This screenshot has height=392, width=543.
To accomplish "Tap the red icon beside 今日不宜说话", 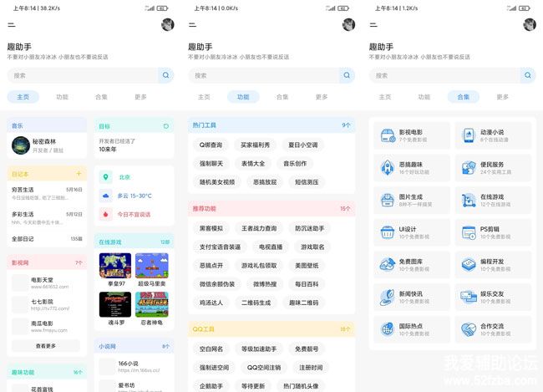I will (x=105, y=214).
